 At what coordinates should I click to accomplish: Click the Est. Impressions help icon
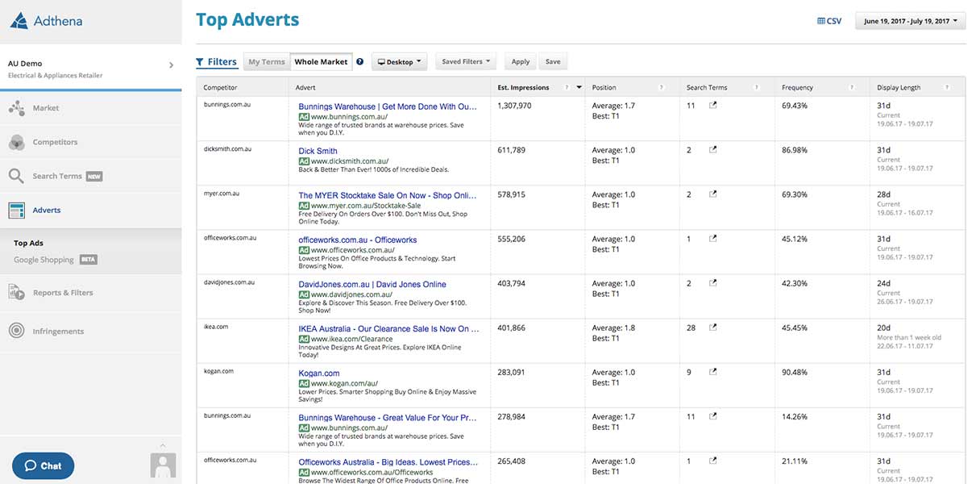567,87
